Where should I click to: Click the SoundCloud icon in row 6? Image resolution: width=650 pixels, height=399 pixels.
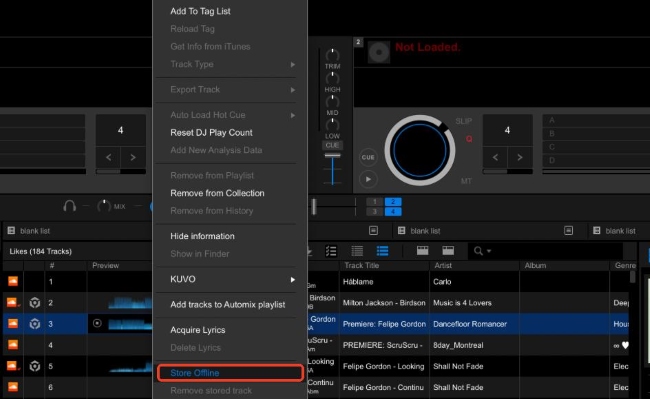pos(13,387)
